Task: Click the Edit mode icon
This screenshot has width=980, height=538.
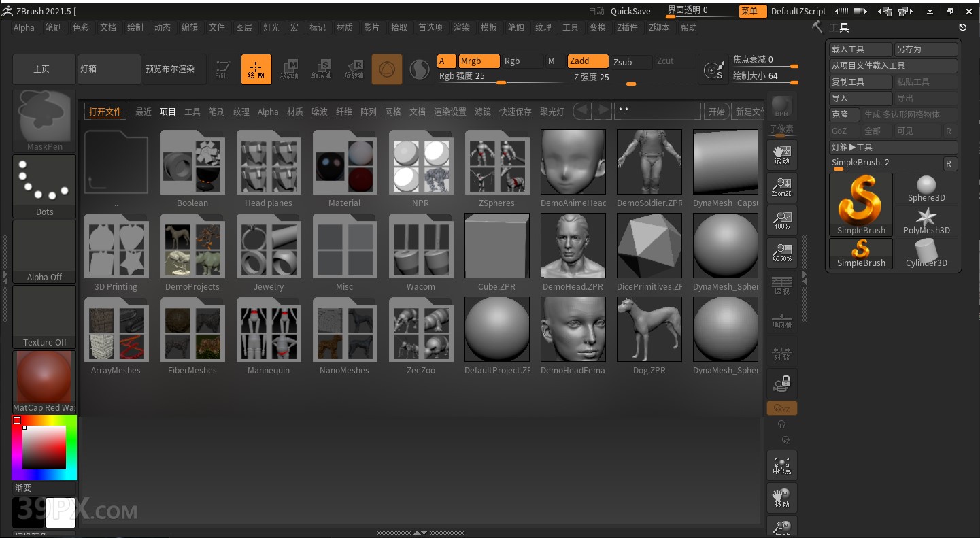Action: click(221, 69)
